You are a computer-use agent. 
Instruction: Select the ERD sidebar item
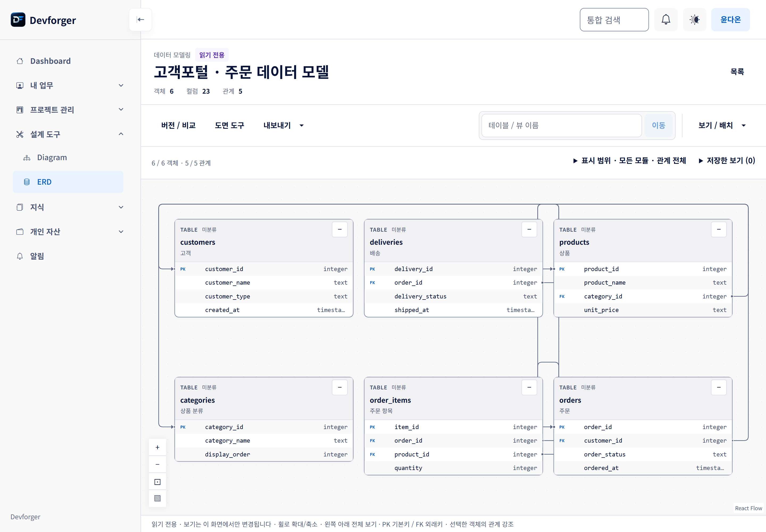point(68,182)
